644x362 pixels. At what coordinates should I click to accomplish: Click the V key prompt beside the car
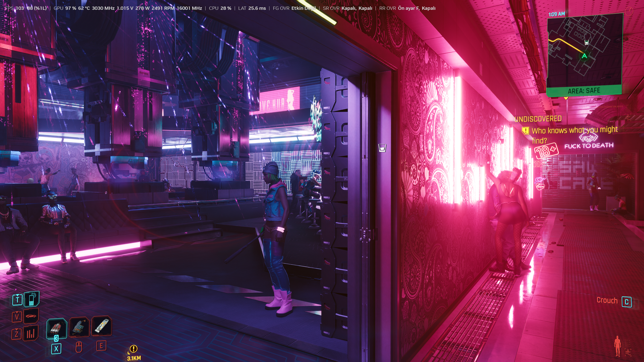click(x=17, y=316)
